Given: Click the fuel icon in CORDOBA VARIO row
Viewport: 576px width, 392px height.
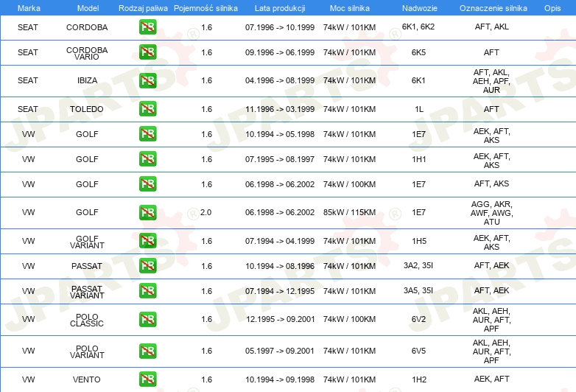Looking at the screenshot, I should point(147,52).
